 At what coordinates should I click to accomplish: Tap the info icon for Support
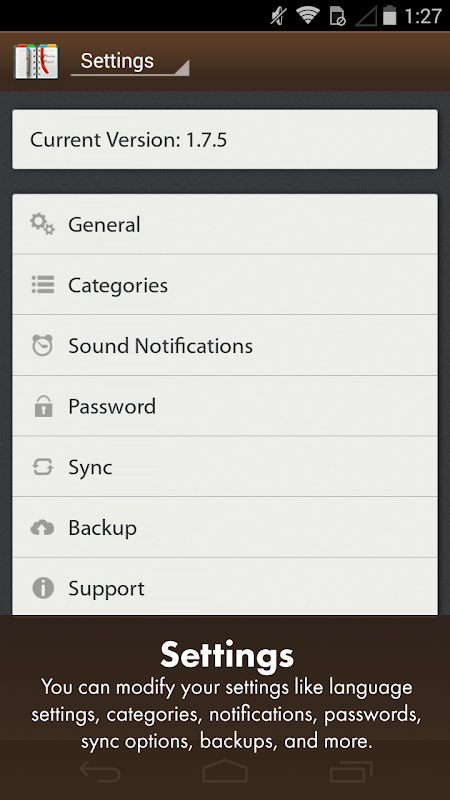tap(43, 588)
